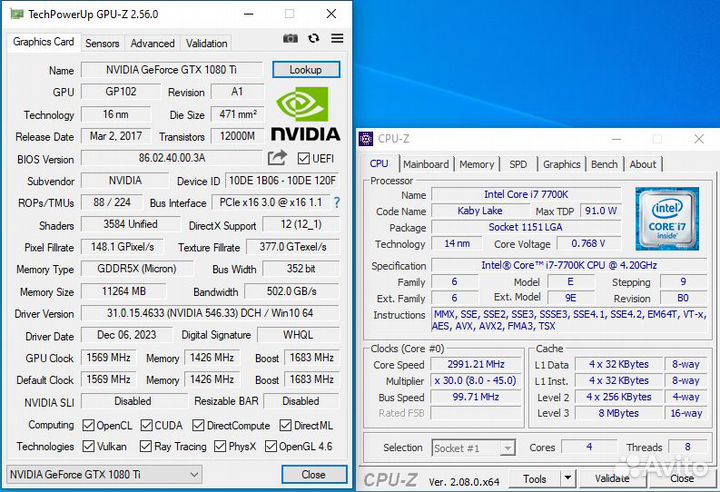
Task: Click the Memory Type value GDDR5X (Micron)
Action: coord(137,268)
